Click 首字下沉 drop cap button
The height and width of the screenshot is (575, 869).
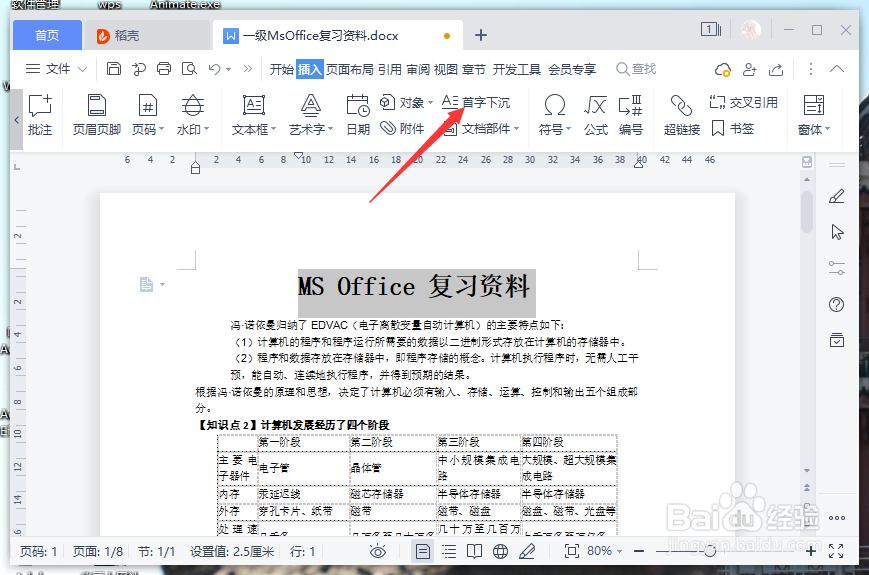(476, 102)
